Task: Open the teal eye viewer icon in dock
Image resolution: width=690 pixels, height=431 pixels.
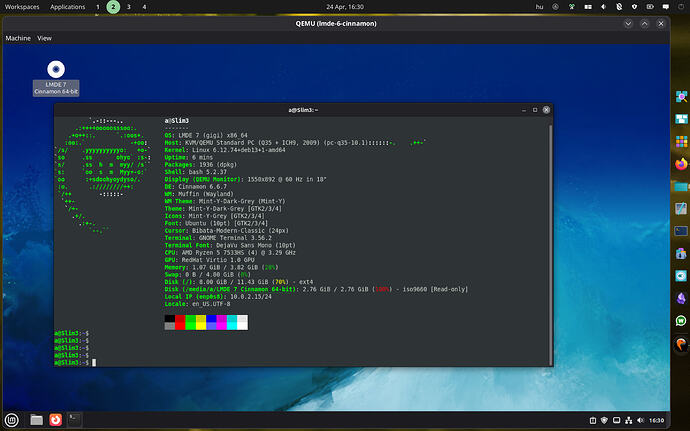Action: tap(681, 276)
